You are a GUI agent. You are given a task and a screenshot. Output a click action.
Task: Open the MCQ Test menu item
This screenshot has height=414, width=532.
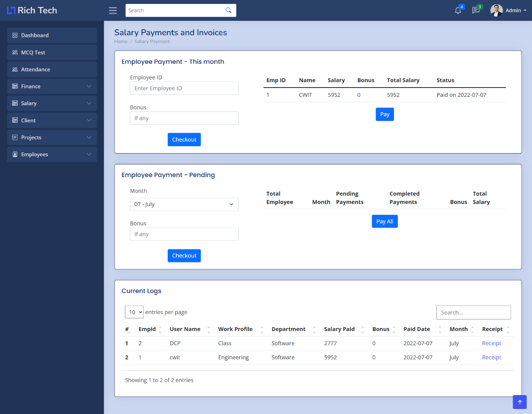point(52,52)
